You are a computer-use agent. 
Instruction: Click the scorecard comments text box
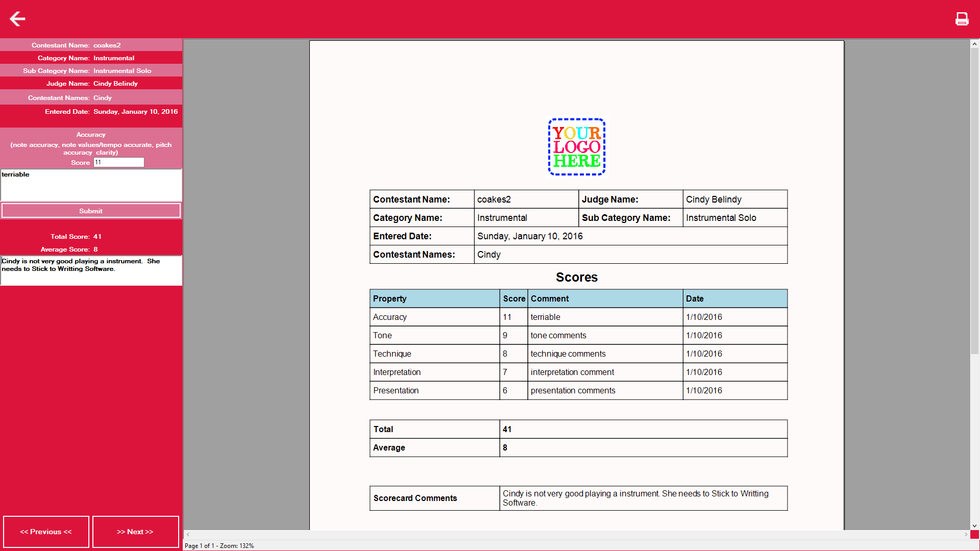coord(91,270)
